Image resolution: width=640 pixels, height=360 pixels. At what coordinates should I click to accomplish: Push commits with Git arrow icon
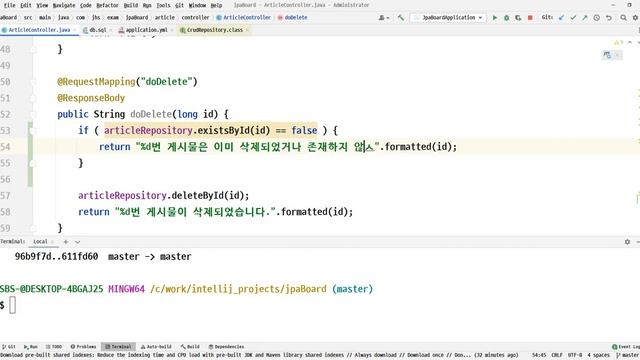point(585,18)
